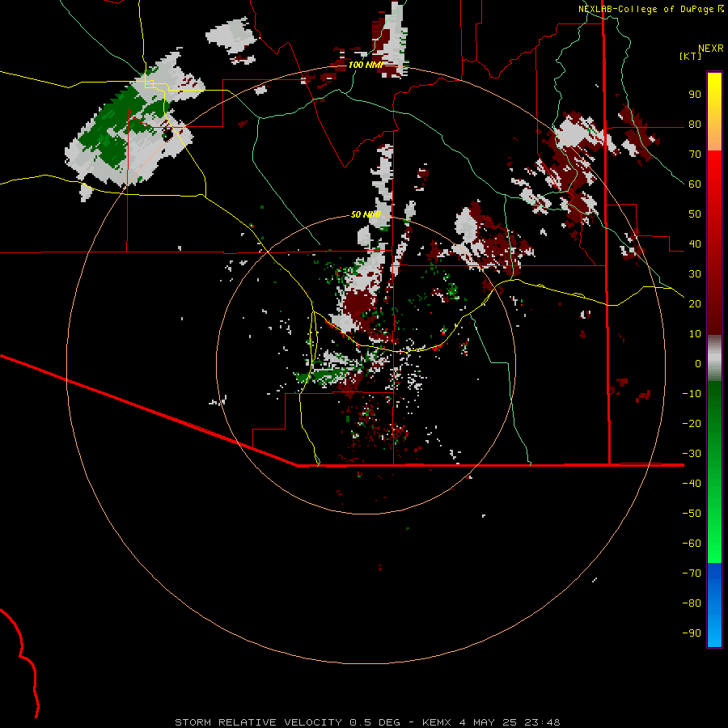Screen dimensions: 728x728
Task: Click the STORM RELATIVE VELOCITY caption text
Action: [x=259, y=722]
